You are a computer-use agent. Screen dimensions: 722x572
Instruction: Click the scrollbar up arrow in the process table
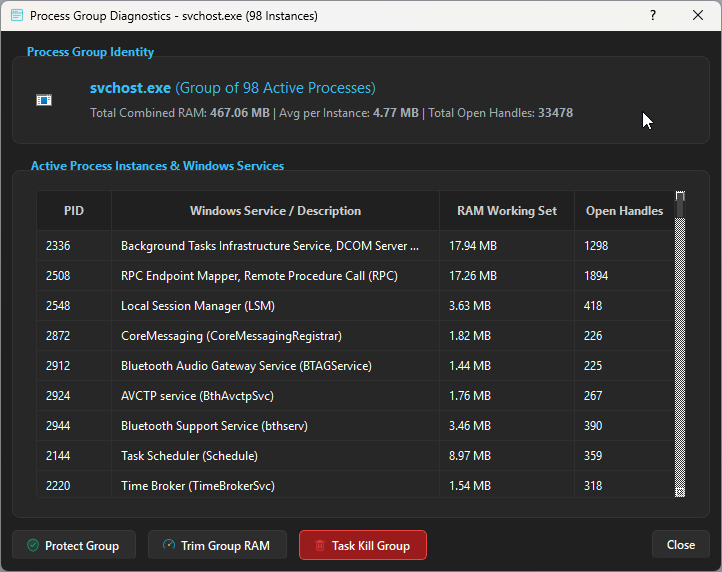click(x=680, y=196)
